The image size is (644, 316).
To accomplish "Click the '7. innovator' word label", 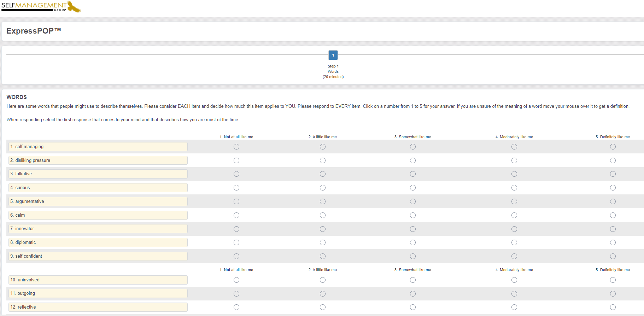I will point(98,229).
